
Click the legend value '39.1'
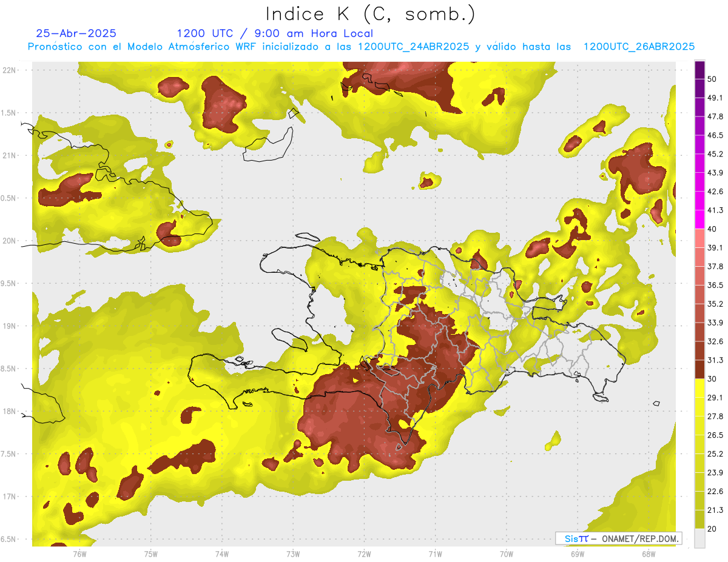(x=715, y=247)
